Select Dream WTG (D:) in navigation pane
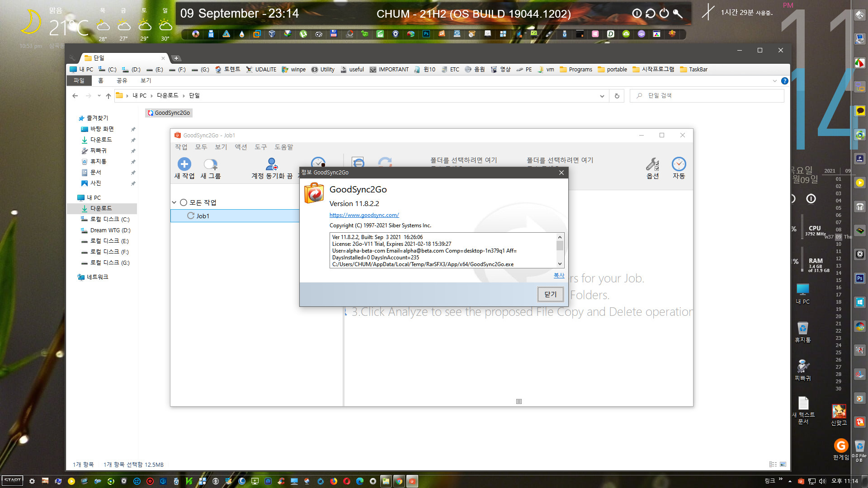Viewport: 868px width, 488px height. pos(106,230)
